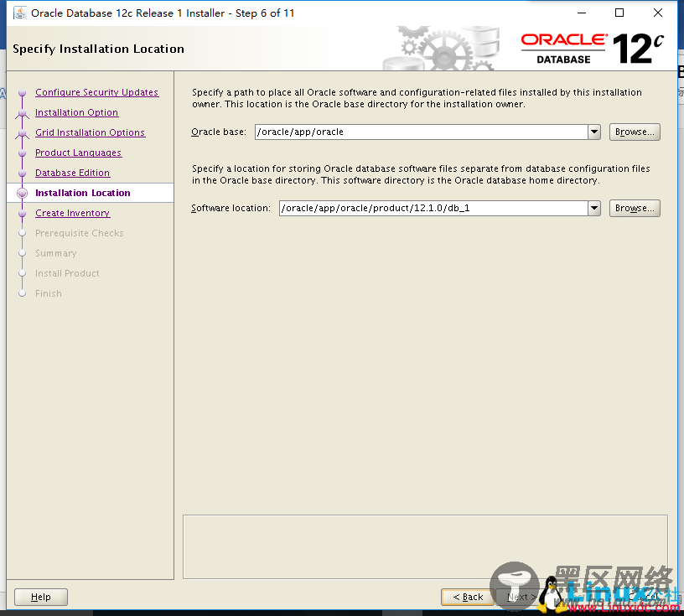Go to Create Inventory step
Viewport: 684px width, 616px height.
(x=72, y=213)
